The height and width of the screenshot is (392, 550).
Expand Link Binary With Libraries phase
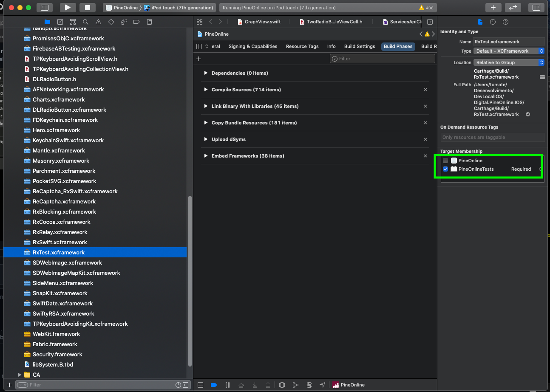pyautogui.click(x=206, y=106)
